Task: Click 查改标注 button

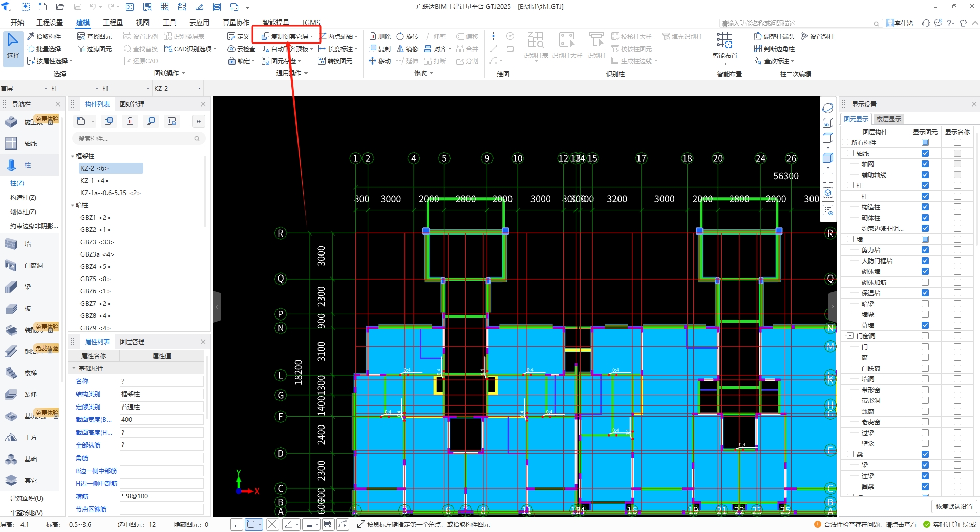Action: tap(774, 61)
